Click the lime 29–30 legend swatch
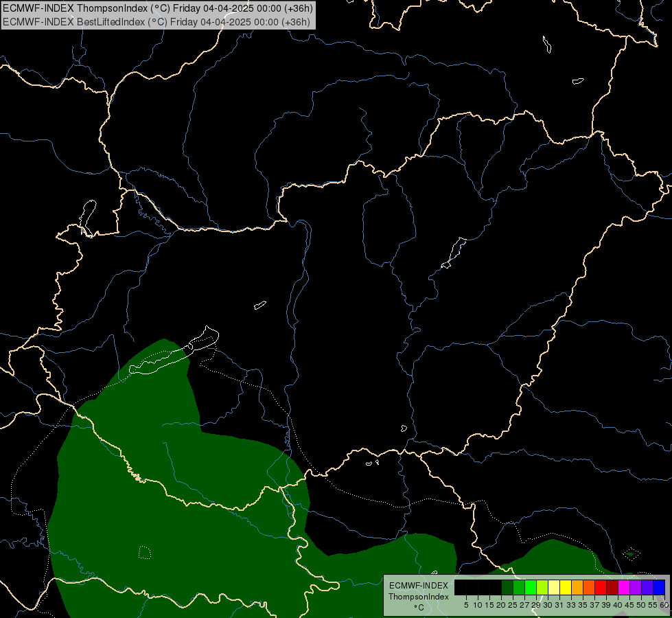672x618 pixels. (x=542, y=587)
